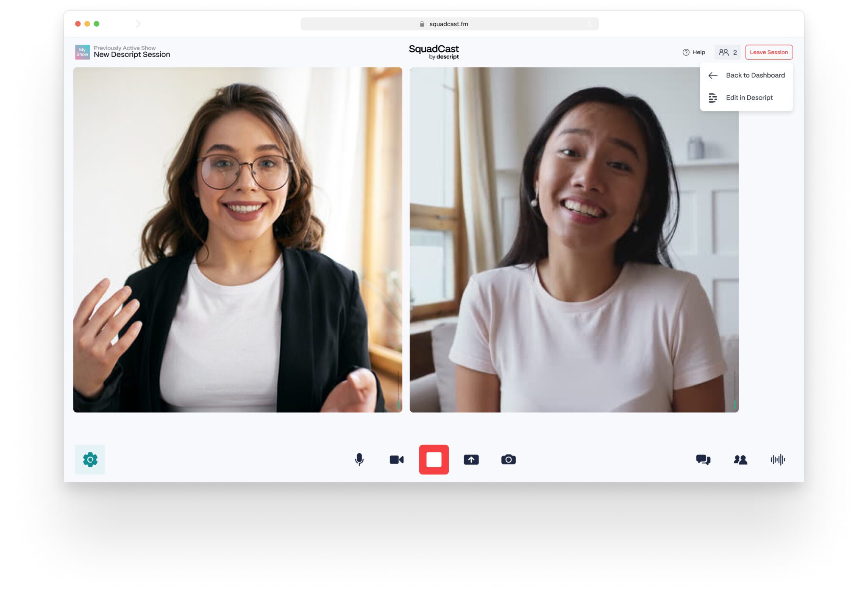Open the audio levels waveform panel
The width and height of the screenshot is (868, 602).
pos(778,460)
